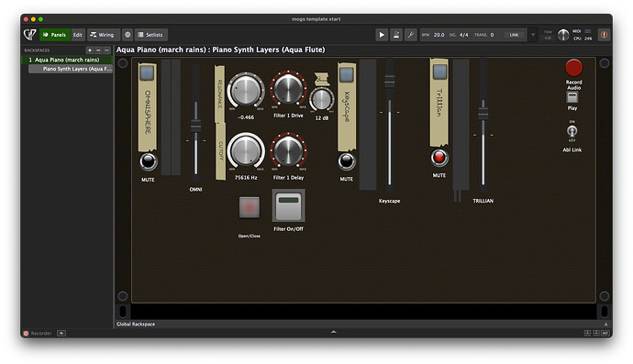The width and height of the screenshot is (633, 364).
Task: Open the Setlists view
Action: click(x=151, y=35)
